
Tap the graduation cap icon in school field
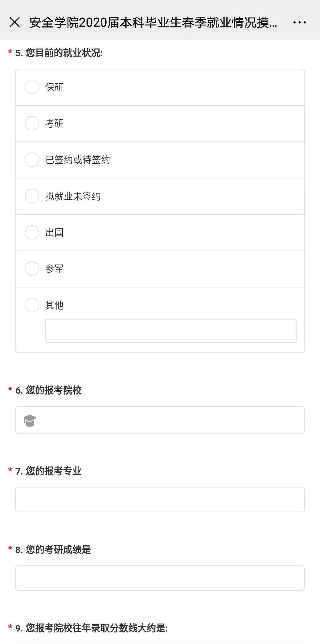30,420
